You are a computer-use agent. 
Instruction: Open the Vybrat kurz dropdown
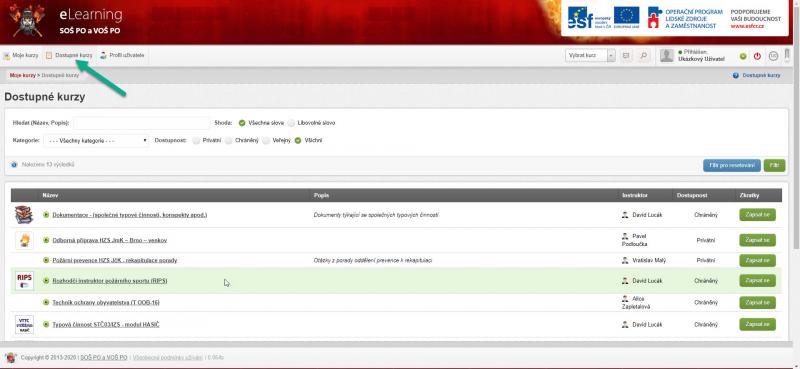click(x=590, y=56)
